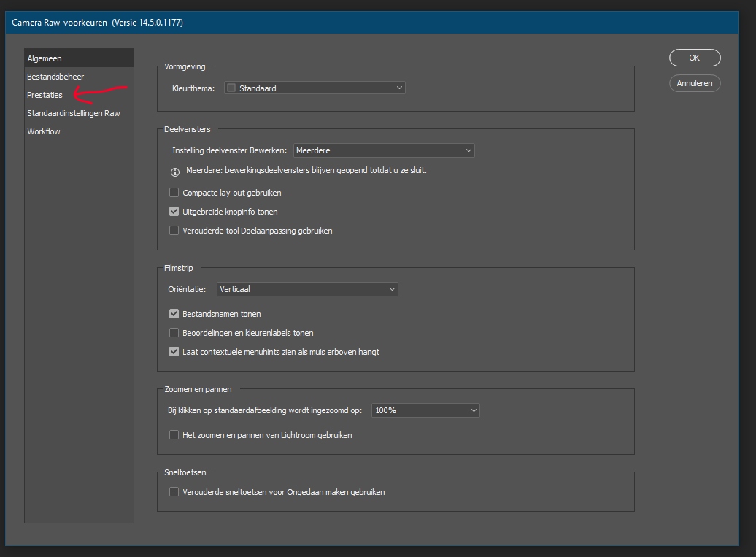
Task: Click the 'Deelvensters' group heading
Action: coord(187,129)
